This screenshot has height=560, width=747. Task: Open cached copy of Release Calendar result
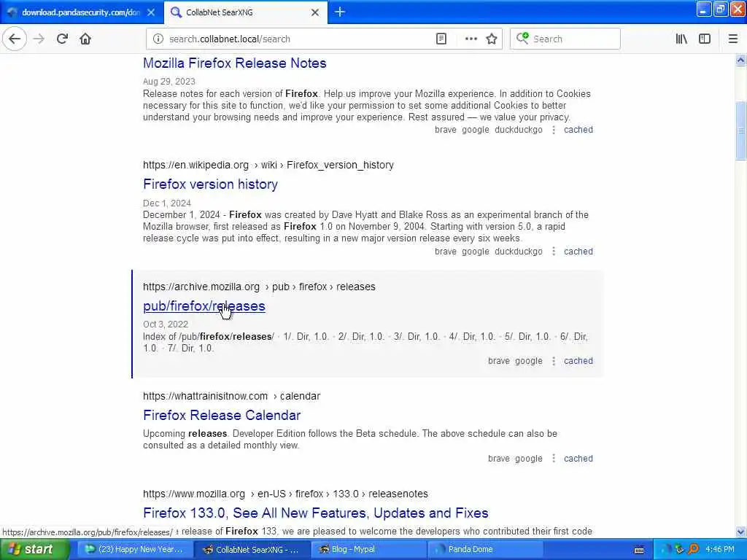578,459
